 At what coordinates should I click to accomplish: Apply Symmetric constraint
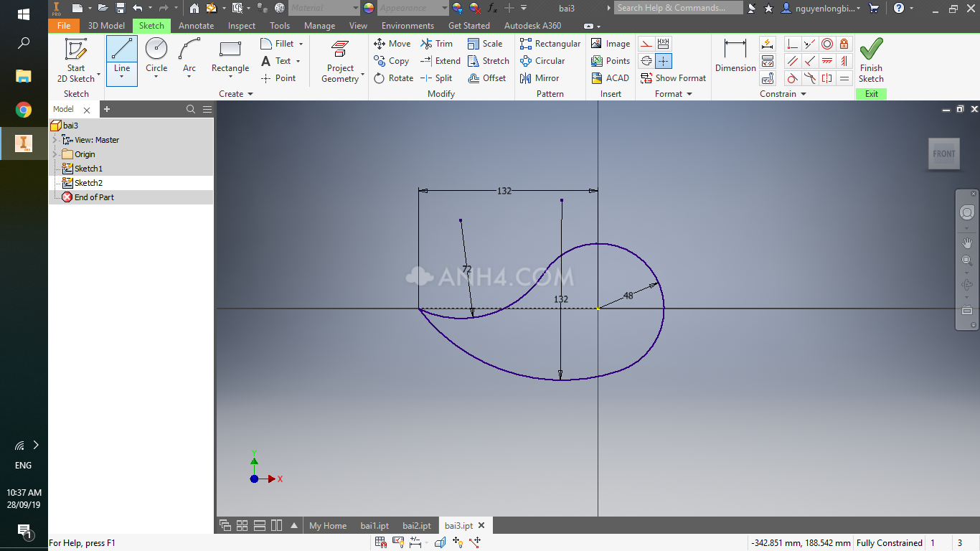point(827,78)
